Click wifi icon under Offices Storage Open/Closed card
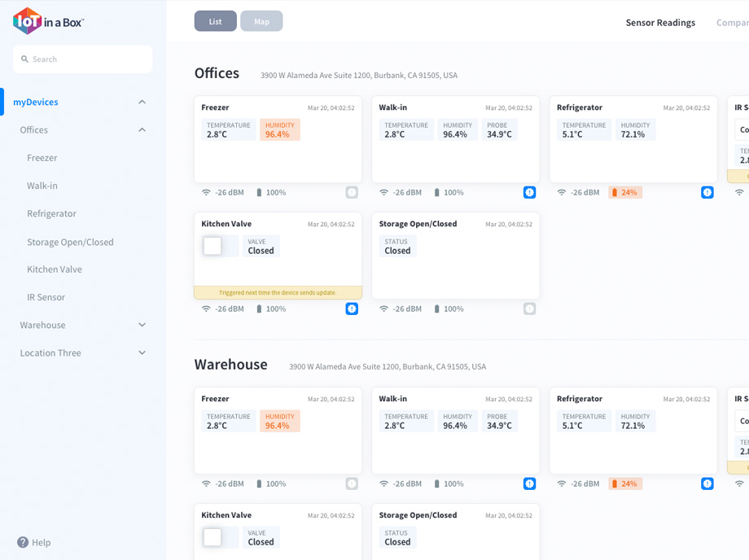Viewport: 749px width, 560px height. [383, 308]
